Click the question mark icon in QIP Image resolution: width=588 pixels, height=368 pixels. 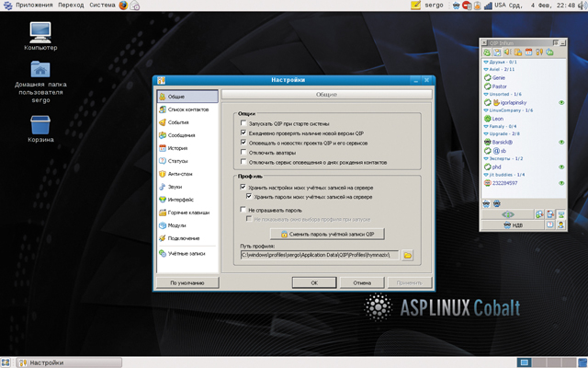[549, 224]
